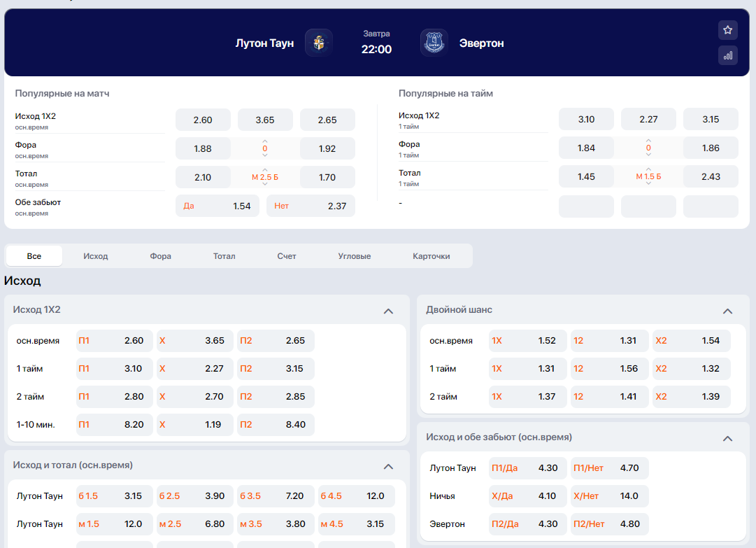756x548 pixels.
Task: Collapse the Исход и тотал section
Action: point(388,466)
